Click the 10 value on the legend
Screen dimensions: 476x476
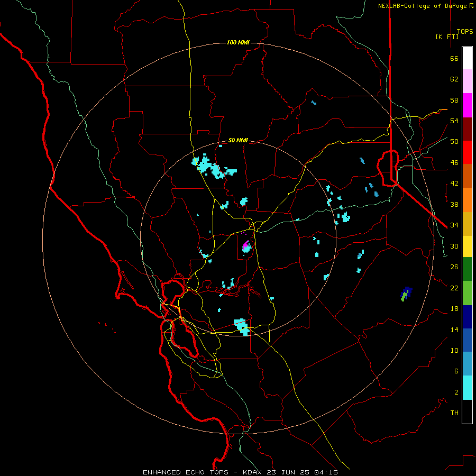pos(454,350)
